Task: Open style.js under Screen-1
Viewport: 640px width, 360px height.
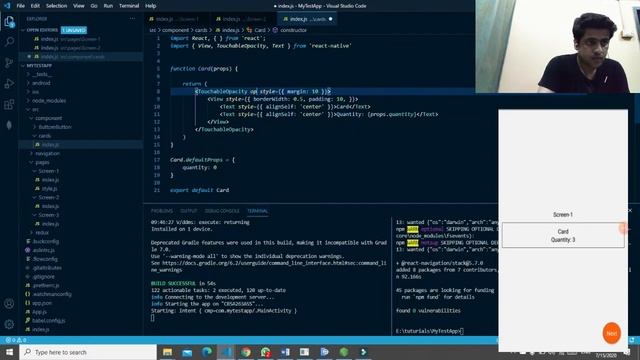Action: 49,189
